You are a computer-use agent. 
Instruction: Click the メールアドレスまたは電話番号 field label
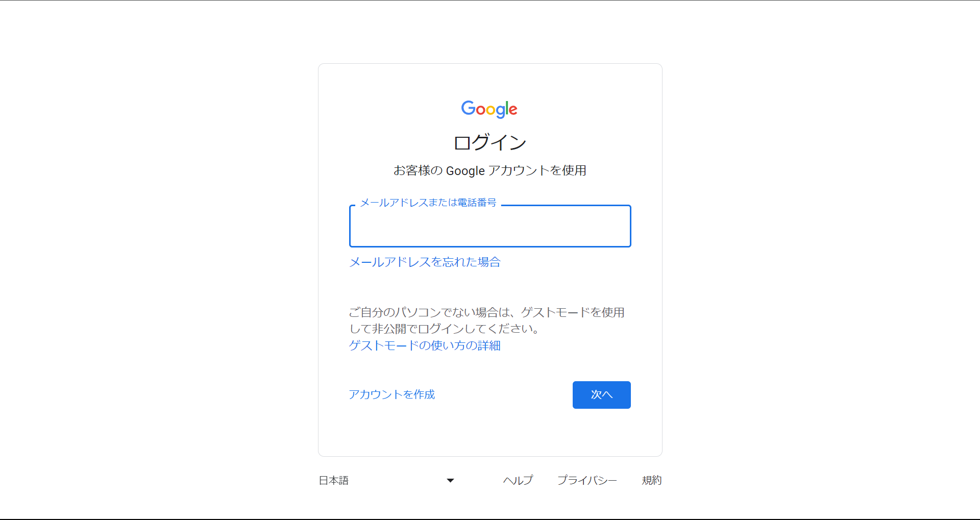pyautogui.click(x=428, y=203)
